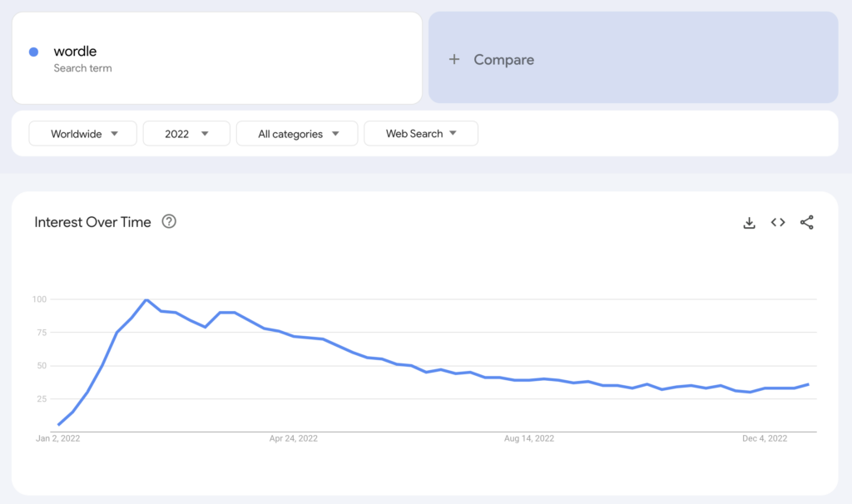Click the Dec 4, 2022 axis label

(764, 438)
